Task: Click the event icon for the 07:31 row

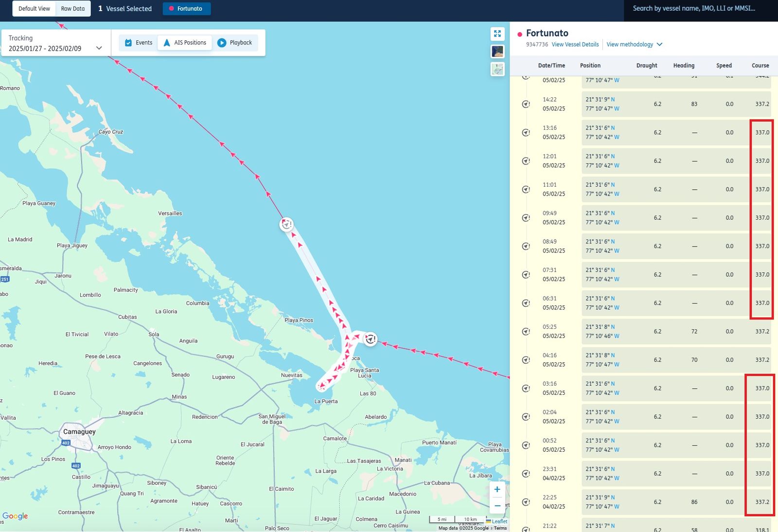Action: [526, 275]
